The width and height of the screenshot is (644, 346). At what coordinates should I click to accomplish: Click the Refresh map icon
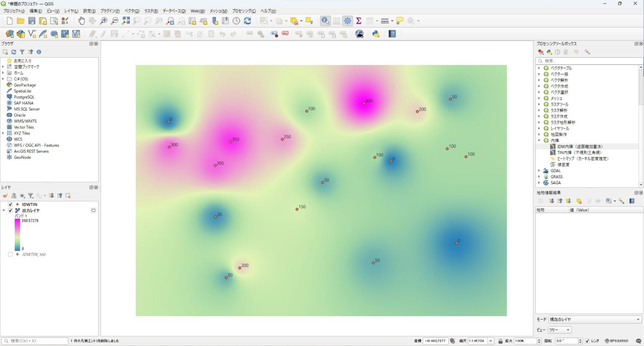pos(247,21)
